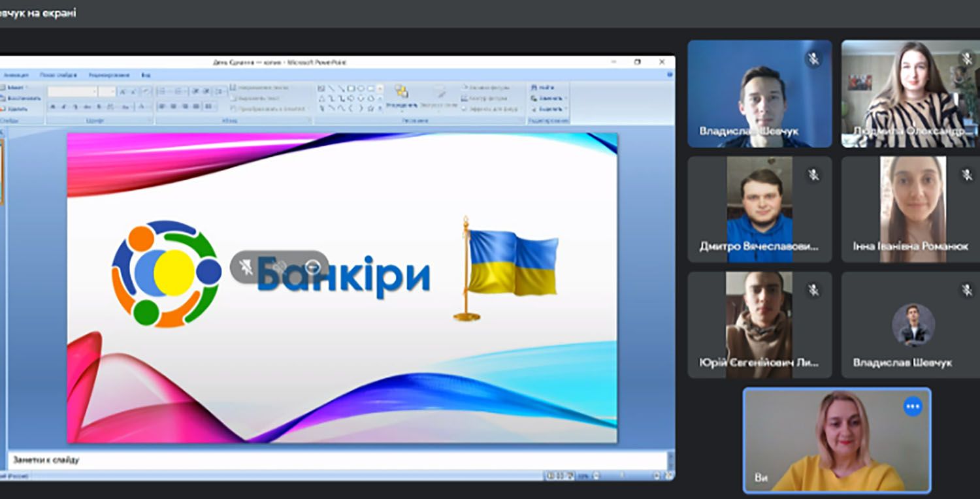Click the Удалить slide button

15,109
